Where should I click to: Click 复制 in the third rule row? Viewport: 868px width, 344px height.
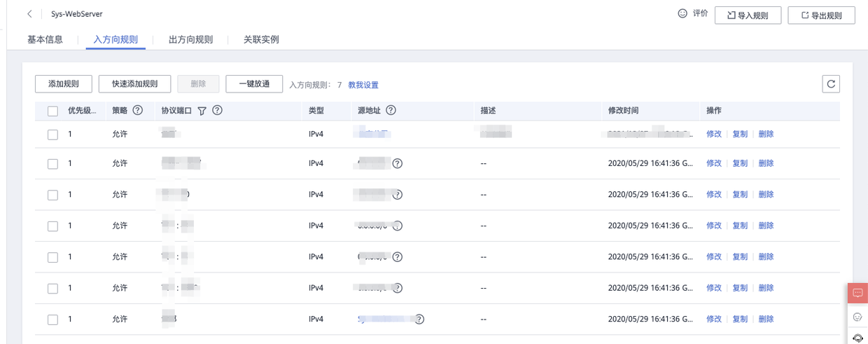click(x=740, y=194)
